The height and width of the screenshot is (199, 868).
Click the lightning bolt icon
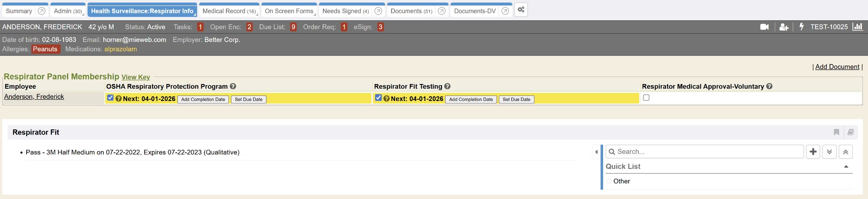(x=801, y=27)
